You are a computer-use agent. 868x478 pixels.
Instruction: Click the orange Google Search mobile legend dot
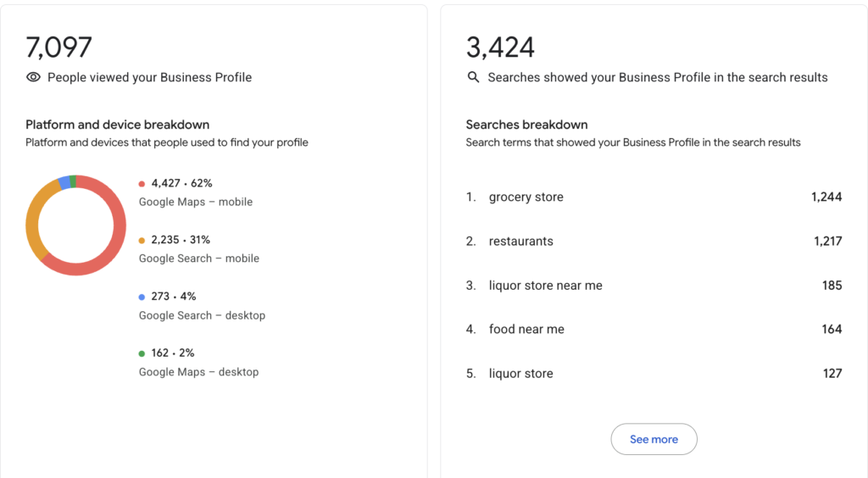[x=142, y=240]
